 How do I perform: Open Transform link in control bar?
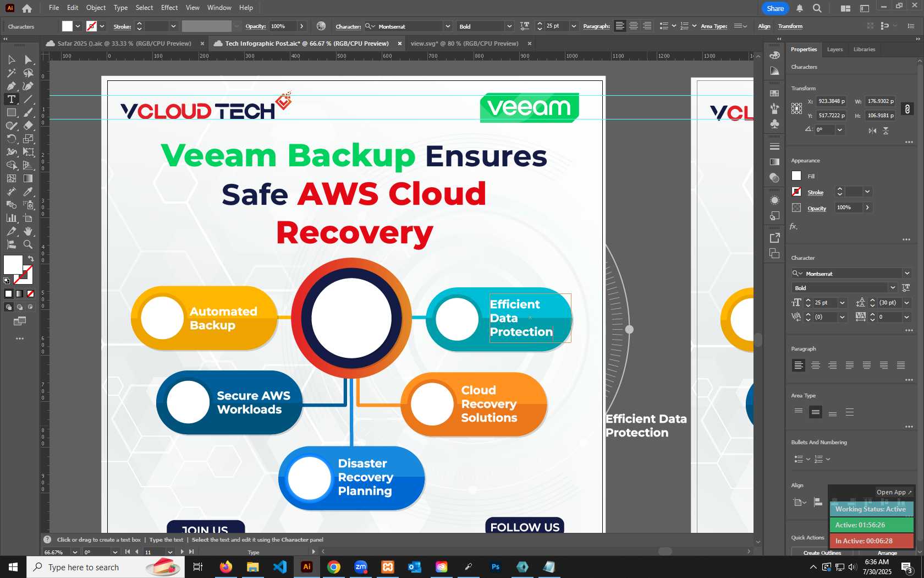click(790, 26)
